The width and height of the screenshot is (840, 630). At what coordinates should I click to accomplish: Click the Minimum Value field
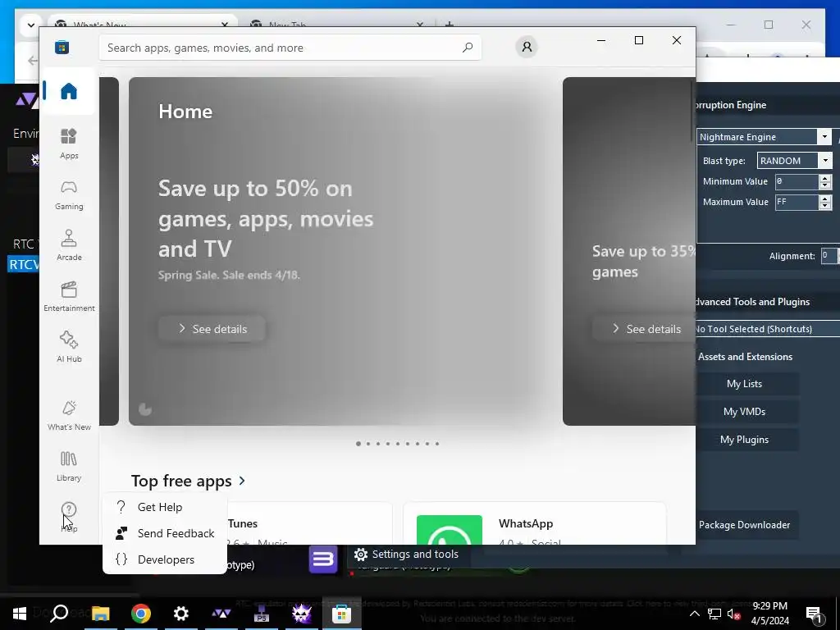pos(797,181)
